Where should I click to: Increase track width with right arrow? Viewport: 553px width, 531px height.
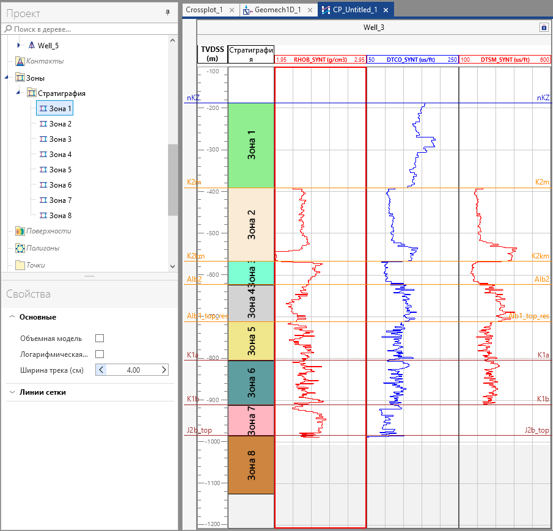click(x=164, y=370)
